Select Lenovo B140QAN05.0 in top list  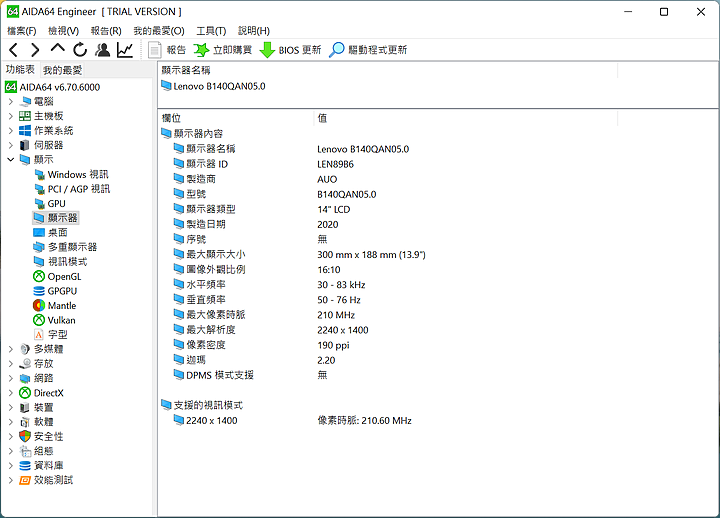(214, 86)
